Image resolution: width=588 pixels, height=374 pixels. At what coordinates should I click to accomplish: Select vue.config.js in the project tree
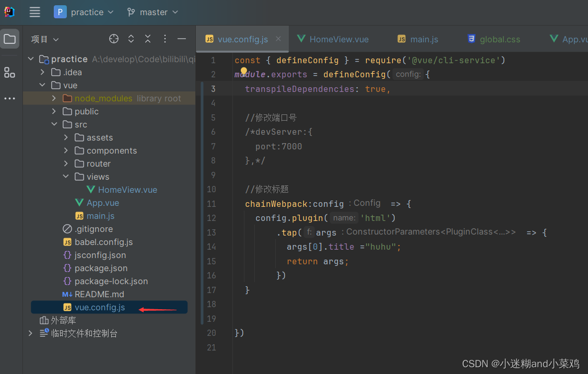(x=109, y=307)
